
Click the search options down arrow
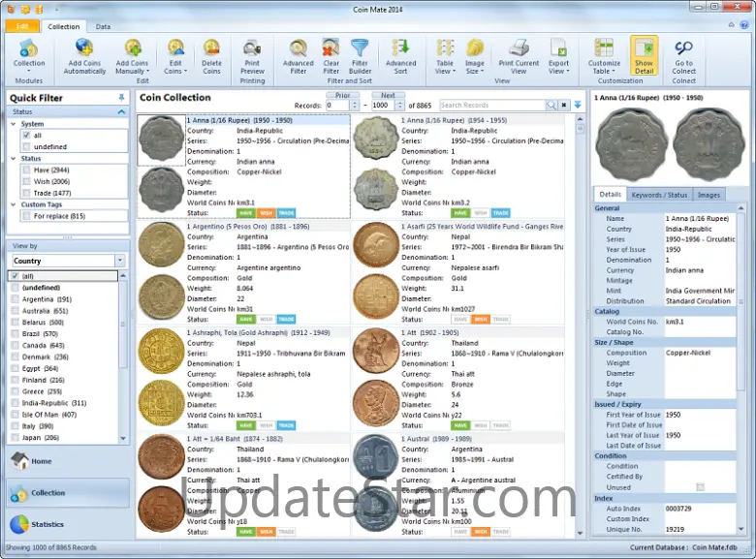coord(578,105)
